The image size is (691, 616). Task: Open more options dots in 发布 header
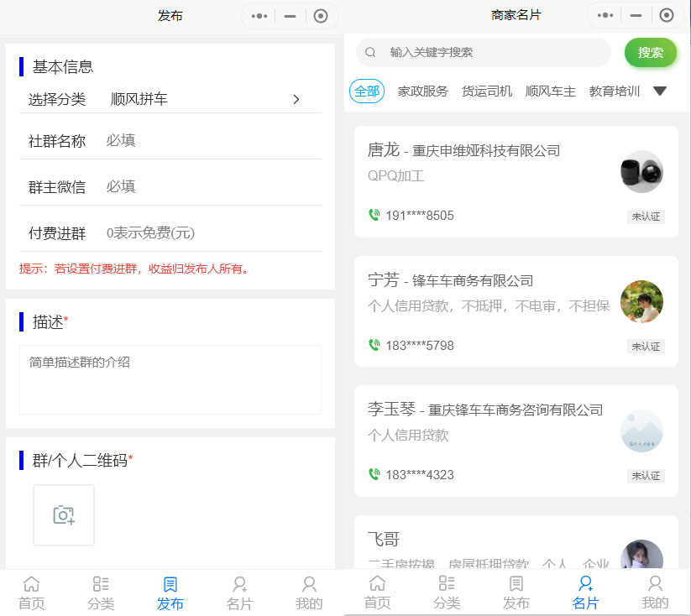[x=259, y=16]
